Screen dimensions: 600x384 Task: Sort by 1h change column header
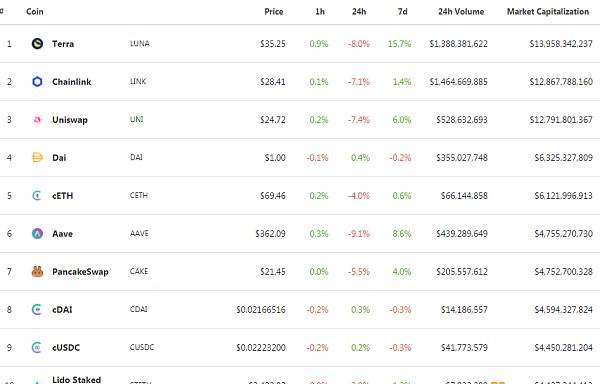[x=320, y=12]
